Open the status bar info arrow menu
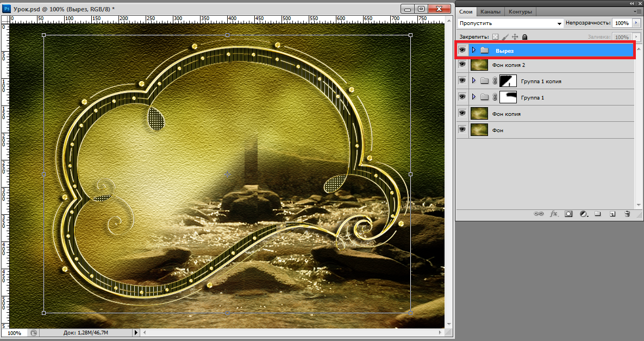Screen dimensions: 644x341 click(136, 333)
